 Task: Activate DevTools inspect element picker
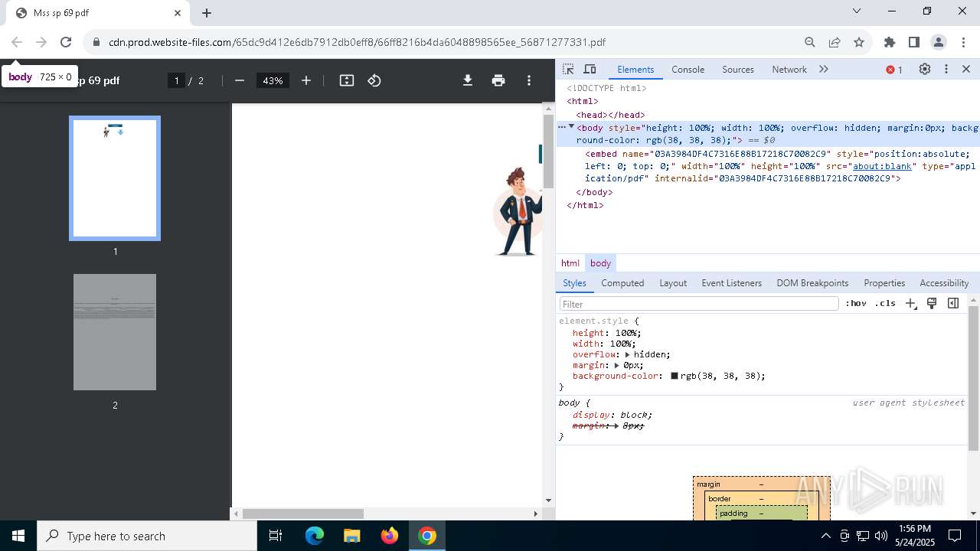tap(568, 69)
